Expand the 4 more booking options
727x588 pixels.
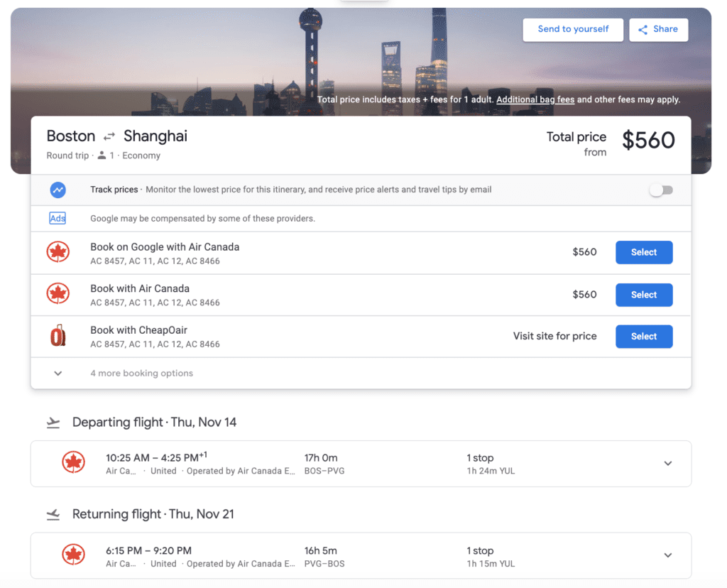point(58,373)
